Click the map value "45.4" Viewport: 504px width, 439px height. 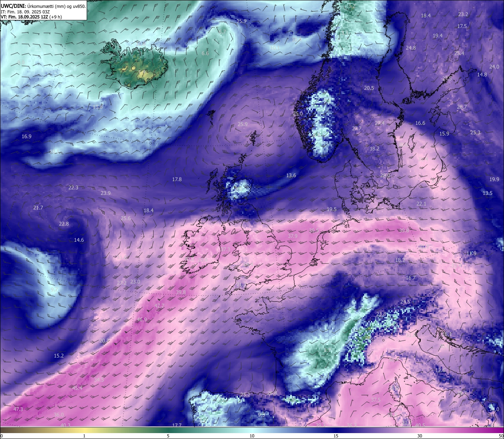tap(78, 388)
